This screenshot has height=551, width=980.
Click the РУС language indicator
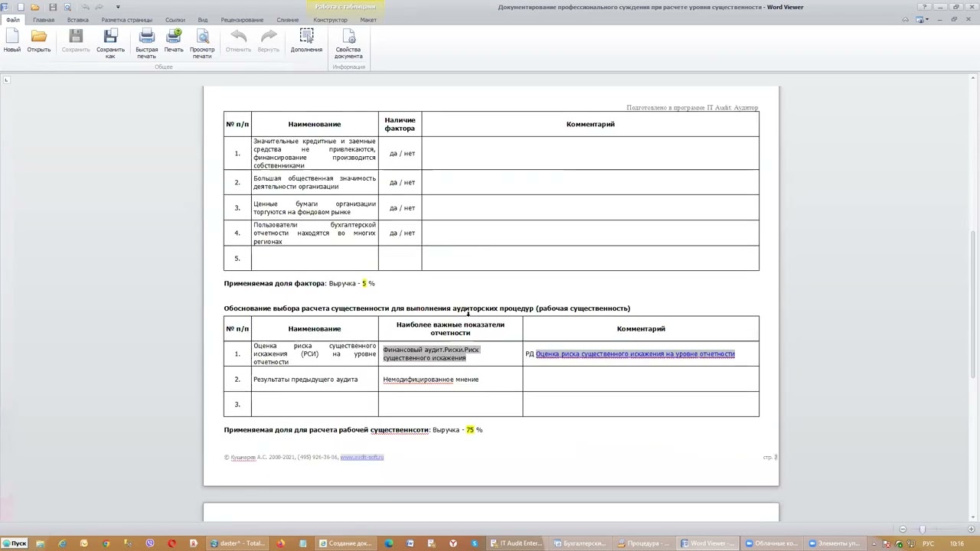928,543
